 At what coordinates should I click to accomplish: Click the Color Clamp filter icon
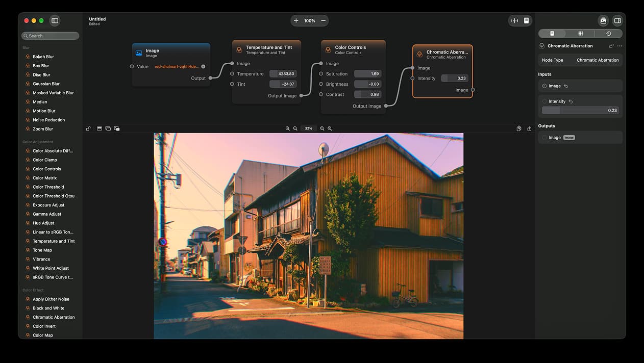click(x=28, y=160)
